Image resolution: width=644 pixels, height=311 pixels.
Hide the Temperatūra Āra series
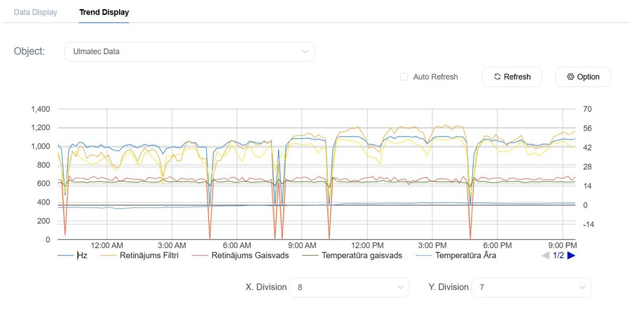tap(465, 256)
